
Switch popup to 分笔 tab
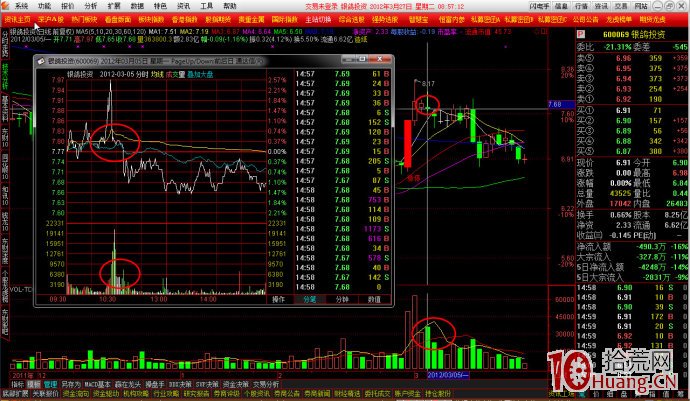click(x=309, y=299)
